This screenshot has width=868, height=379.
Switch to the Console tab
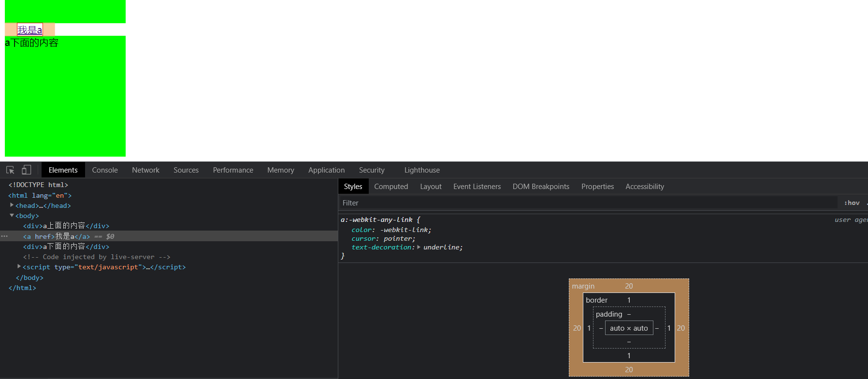tap(105, 170)
